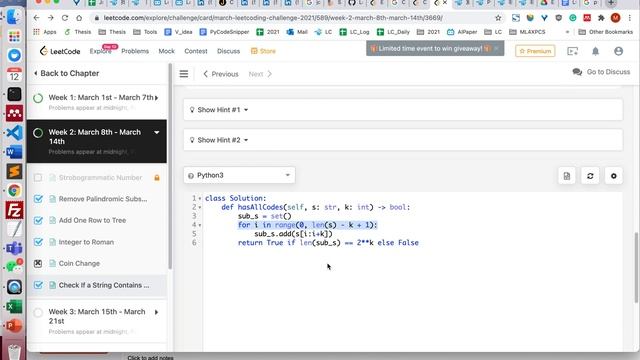Open the user profile avatar menu

coord(618,51)
